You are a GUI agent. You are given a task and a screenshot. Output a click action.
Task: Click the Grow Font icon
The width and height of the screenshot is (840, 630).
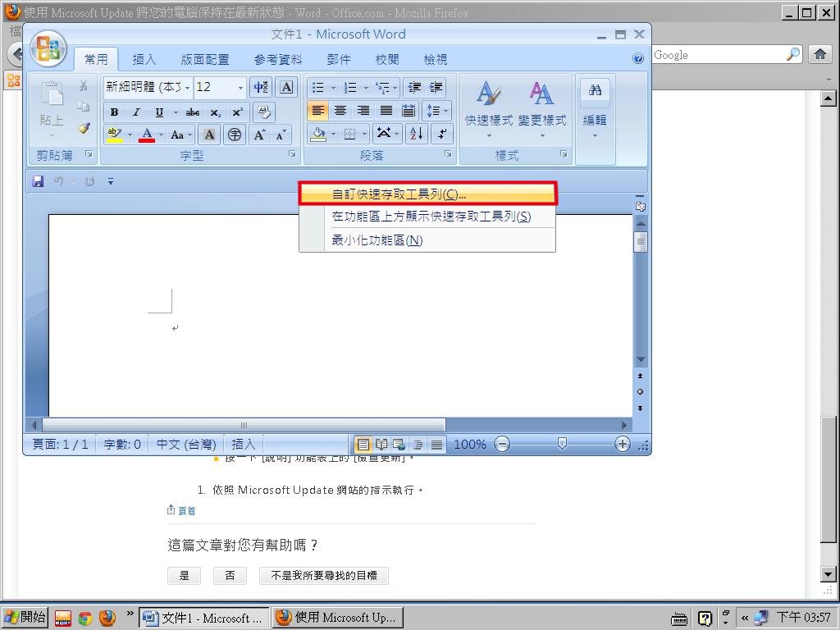coord(259,135)
